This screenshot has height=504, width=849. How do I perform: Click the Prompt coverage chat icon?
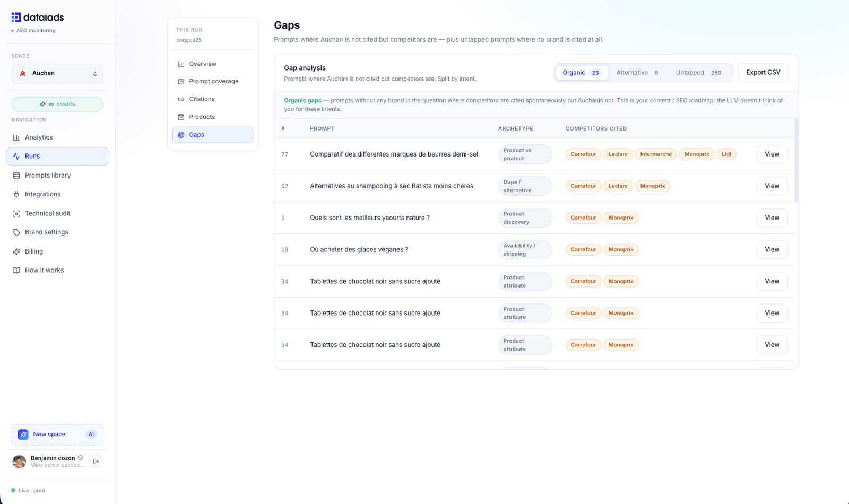click(181, 81)
